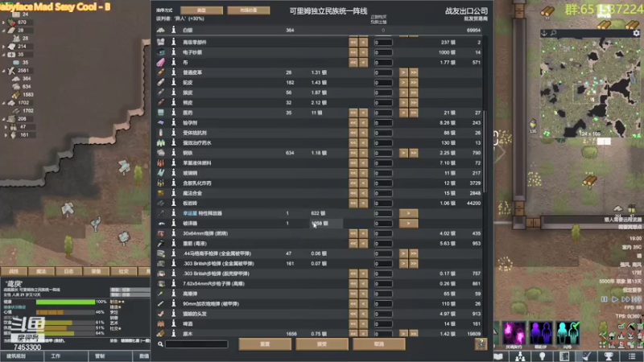The width and height of the screenshot is (644, 362).
Task: Click the trade list vertical scrollbar
Action: click(x=485, y=152)
